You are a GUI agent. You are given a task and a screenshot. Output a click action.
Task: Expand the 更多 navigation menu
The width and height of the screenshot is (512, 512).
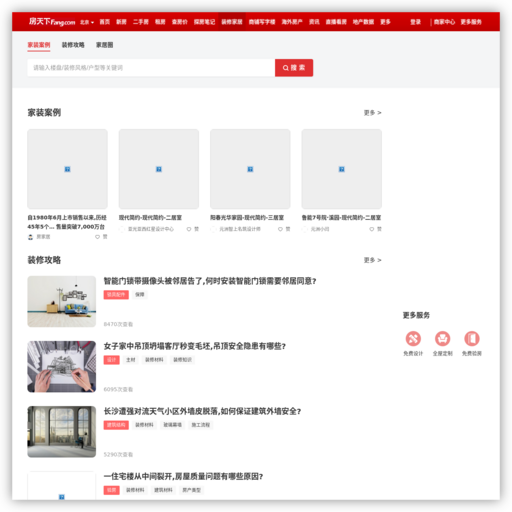[x=385, y=22]
